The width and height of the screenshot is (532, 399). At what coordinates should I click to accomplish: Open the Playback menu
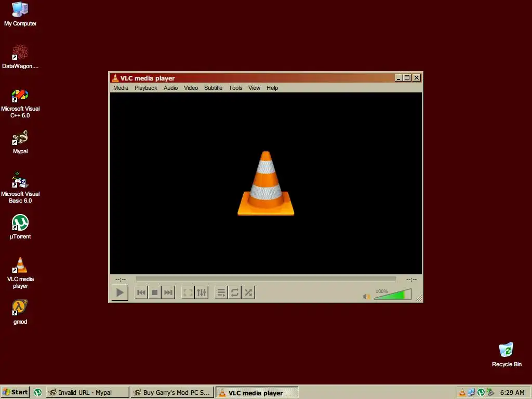pyautogui.click(x=146, y=88)
